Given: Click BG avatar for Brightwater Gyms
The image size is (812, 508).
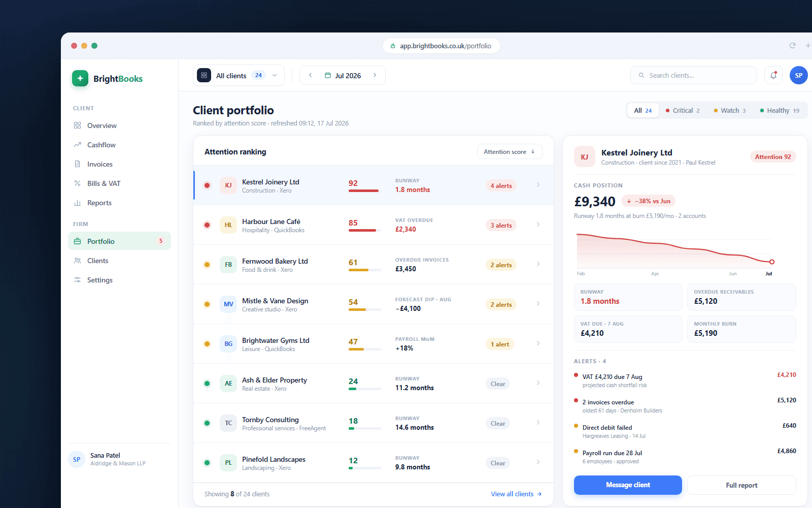Looking at the screenshot, I should coord(228,344).
